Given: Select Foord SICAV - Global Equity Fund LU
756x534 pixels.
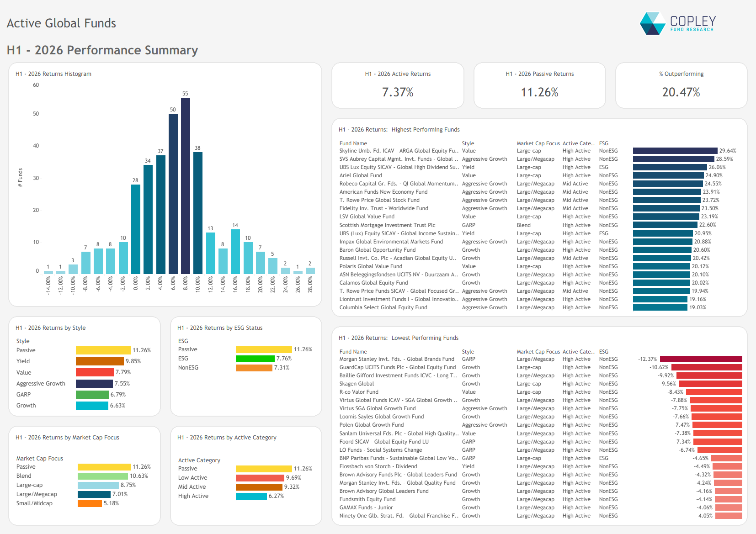Looking at the screenshot, I should tap(384, 442).
